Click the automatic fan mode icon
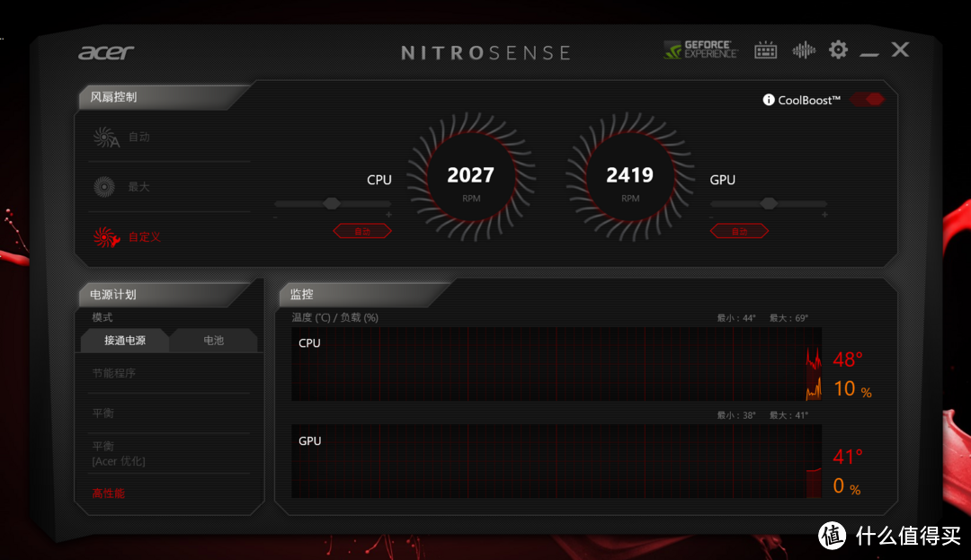Viewport: 971px width, 560px height. 105,138
